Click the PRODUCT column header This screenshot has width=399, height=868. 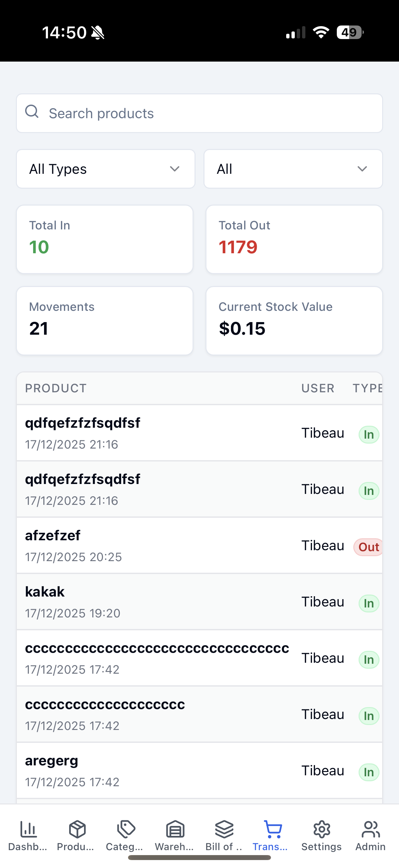tap(56, 388)
